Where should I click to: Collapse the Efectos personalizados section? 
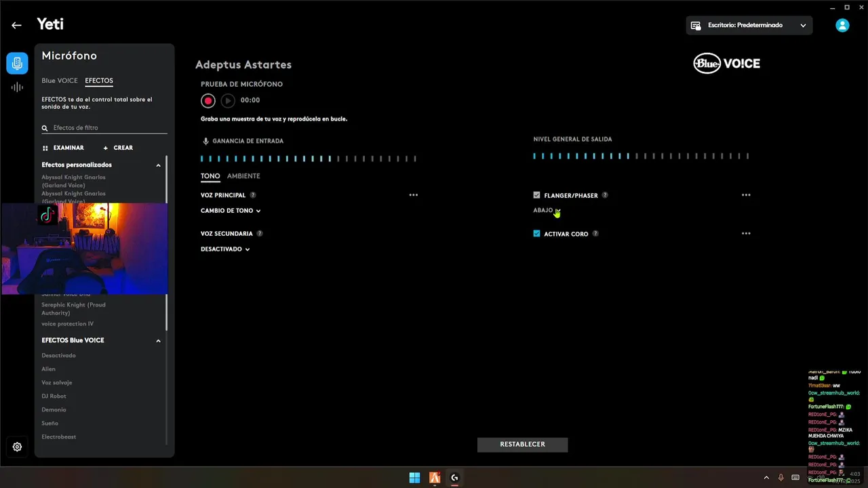(159, 165)
